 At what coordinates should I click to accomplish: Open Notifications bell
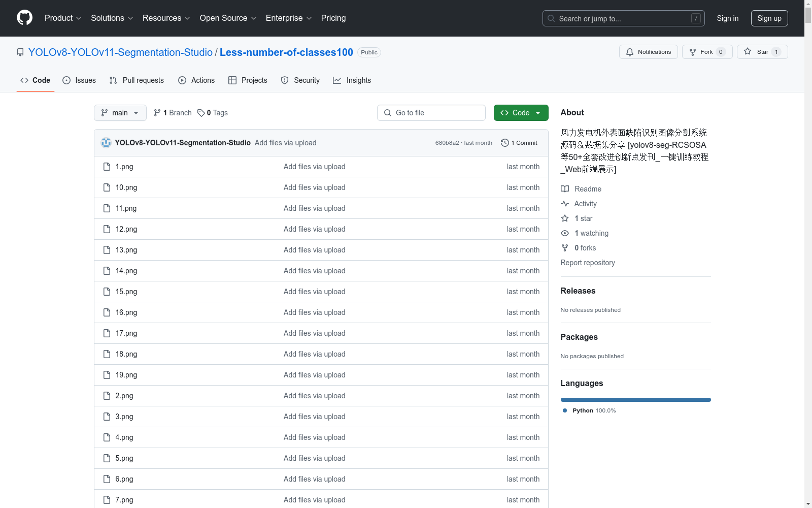[630, 52]
